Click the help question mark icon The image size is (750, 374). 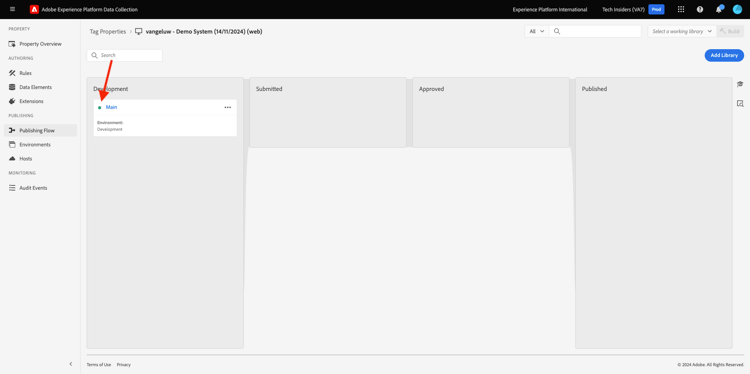(700, 9)
